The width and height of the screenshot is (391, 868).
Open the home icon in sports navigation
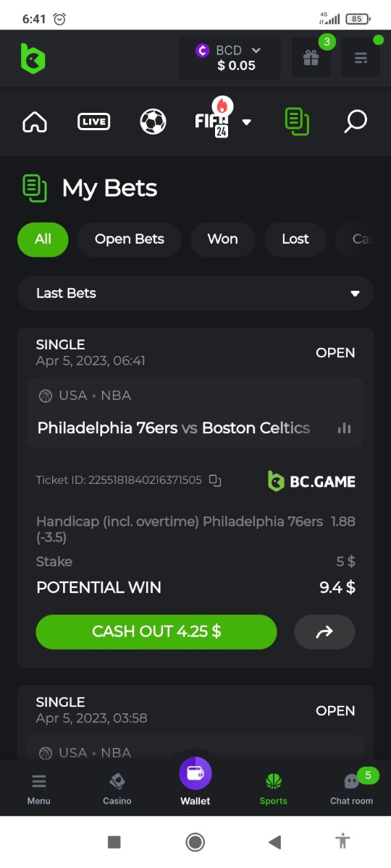click(35, 122)
